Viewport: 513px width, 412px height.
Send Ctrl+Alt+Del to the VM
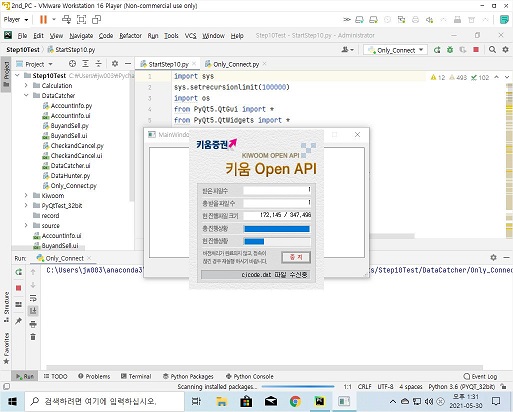pos(66,20)
